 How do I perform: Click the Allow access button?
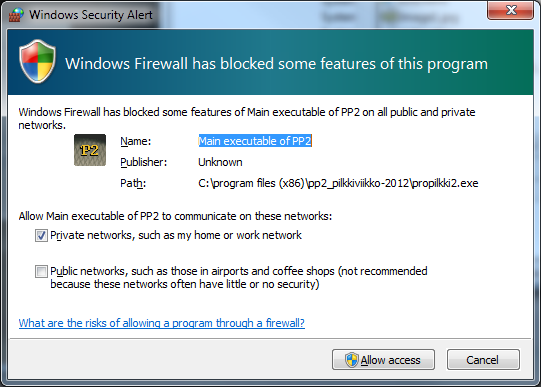coord(383,360)
